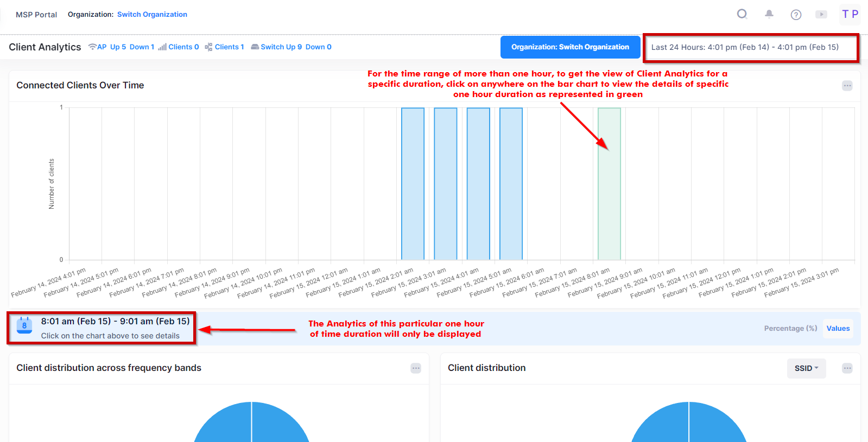The width and height of the screenshot is (868, 442).
Task: Go to MSP Portal
Action: (x=36, y=15)
